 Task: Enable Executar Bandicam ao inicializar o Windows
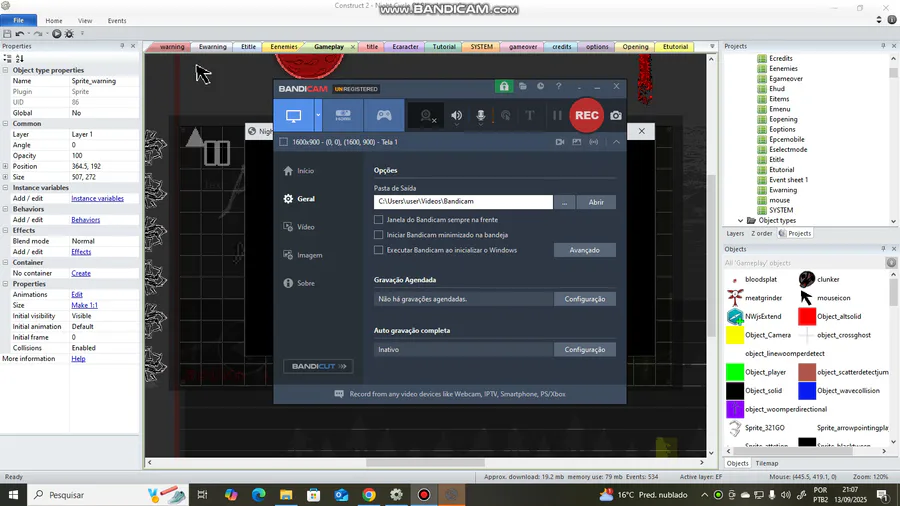coord(378,250)
